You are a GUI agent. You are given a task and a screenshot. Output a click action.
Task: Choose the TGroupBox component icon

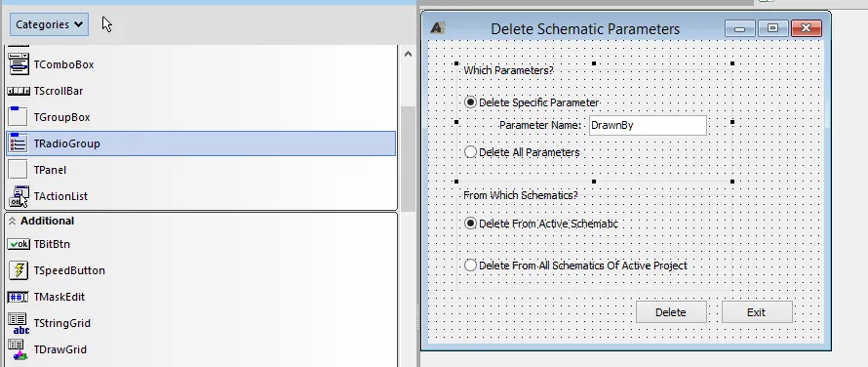pos(19,117)
